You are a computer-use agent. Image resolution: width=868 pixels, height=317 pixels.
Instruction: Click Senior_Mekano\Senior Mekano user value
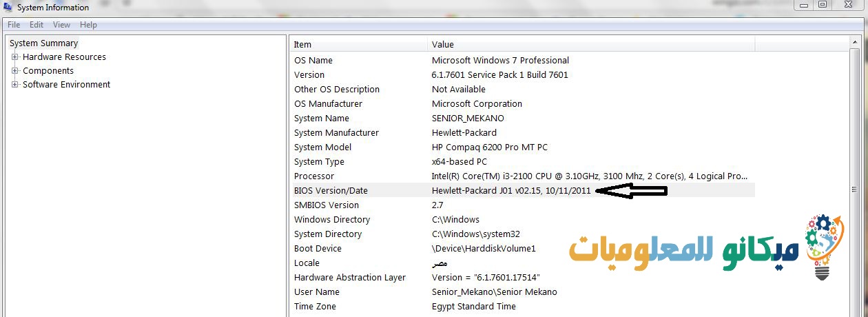tap(495, 292)
